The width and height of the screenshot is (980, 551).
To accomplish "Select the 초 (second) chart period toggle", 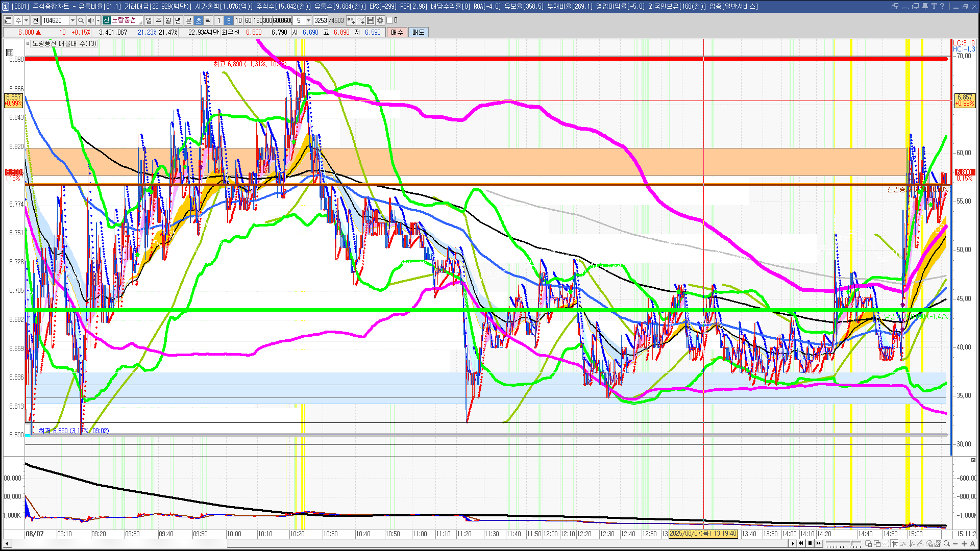I will (x=199, y=20).
